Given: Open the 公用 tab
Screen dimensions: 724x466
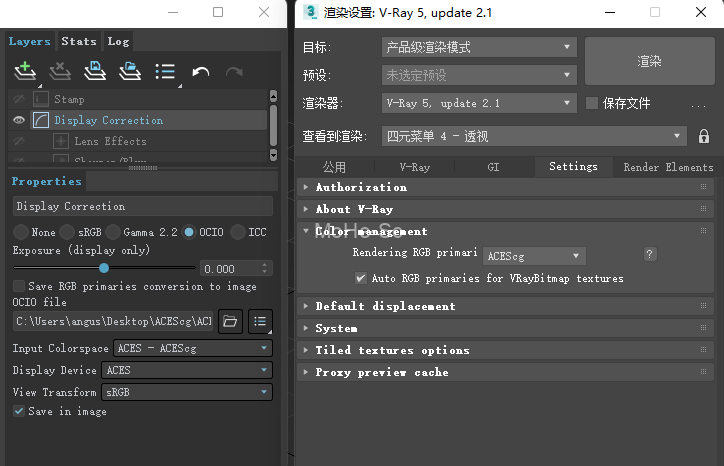Looking at the screenshot, I should [x=334, y=167].
